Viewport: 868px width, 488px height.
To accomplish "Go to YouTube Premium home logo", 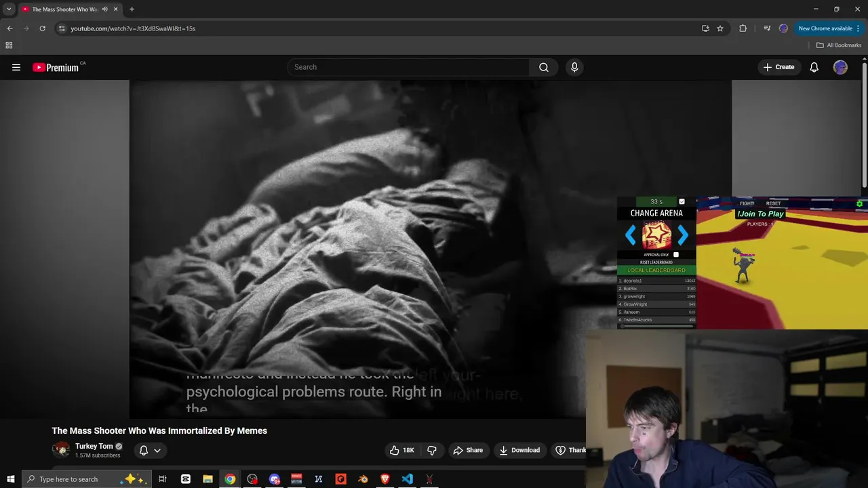I will tap(56, 67).
